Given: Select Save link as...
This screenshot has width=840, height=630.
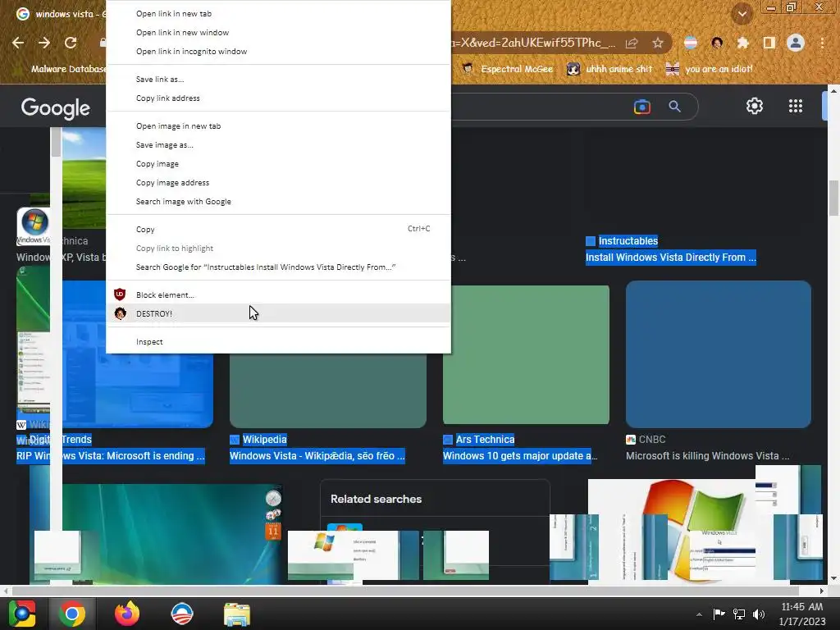Looking at the screenshot, I should tap(278, 80).
